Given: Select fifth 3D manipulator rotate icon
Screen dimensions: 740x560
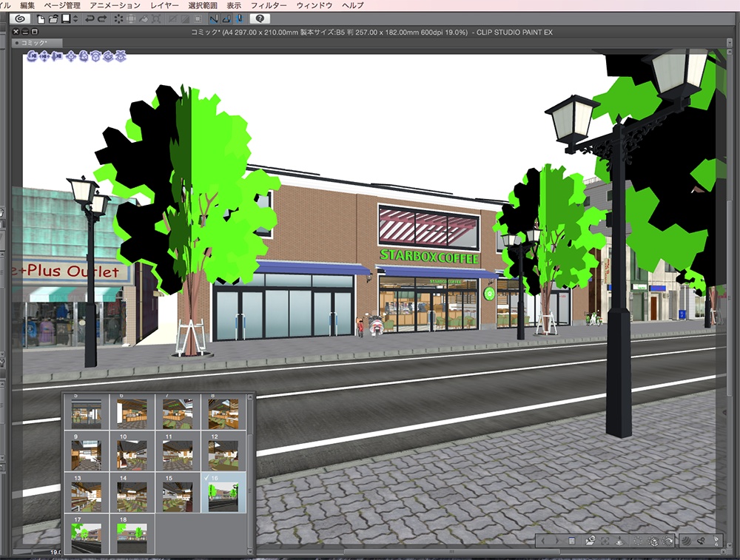Looking at the screenshot, I should coord(84,57).
